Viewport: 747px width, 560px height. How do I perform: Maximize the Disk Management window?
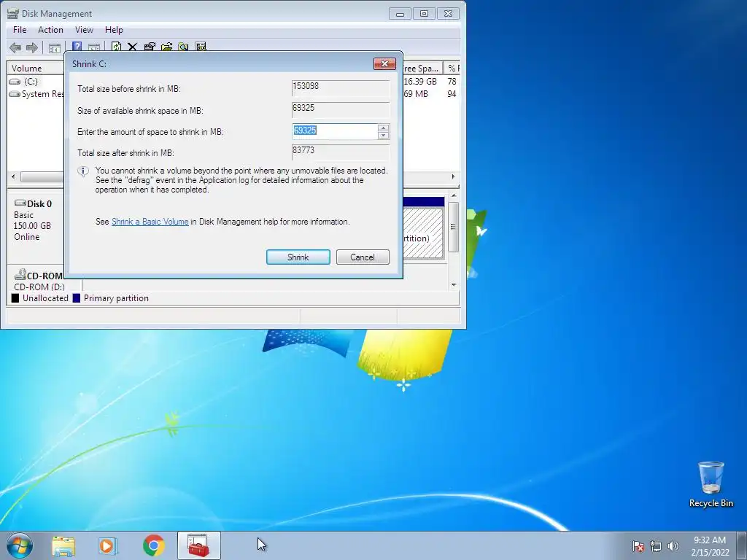(x=424, y=14)
